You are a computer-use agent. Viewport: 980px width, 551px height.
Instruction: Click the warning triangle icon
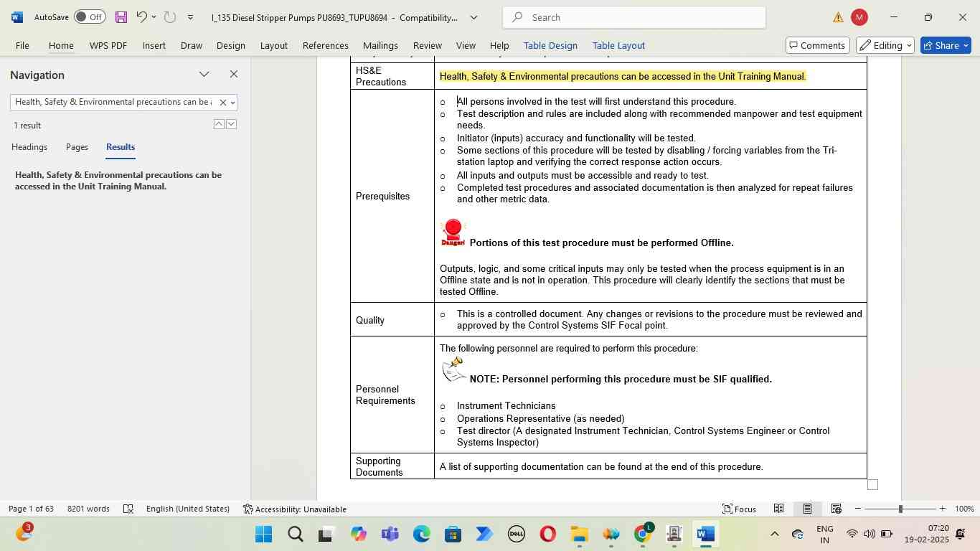tap(838, 17)
